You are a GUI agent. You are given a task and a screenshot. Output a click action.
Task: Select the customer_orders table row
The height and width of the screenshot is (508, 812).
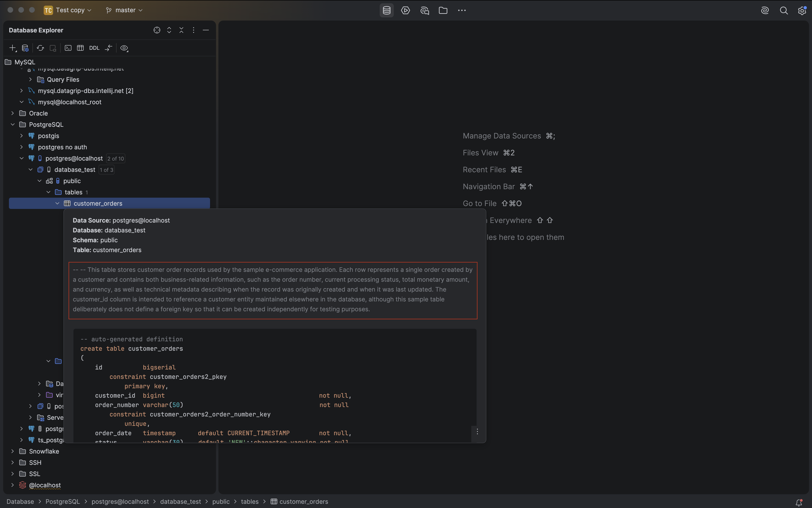click(109, 203)
